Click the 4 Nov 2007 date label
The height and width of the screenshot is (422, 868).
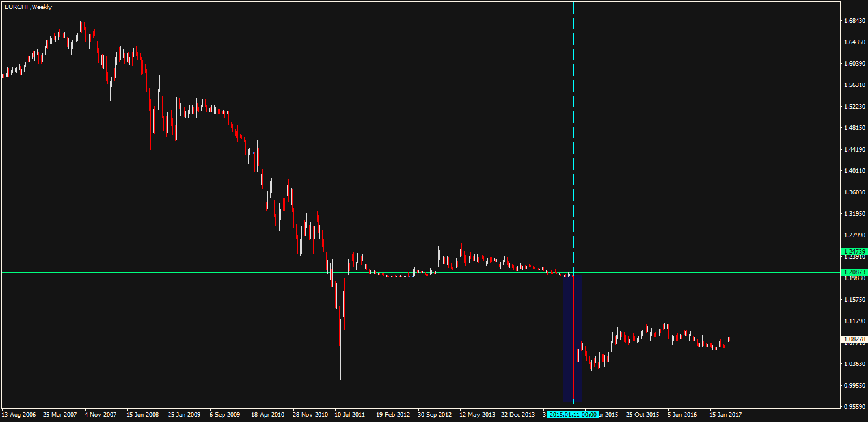click(x=101, y=414)
